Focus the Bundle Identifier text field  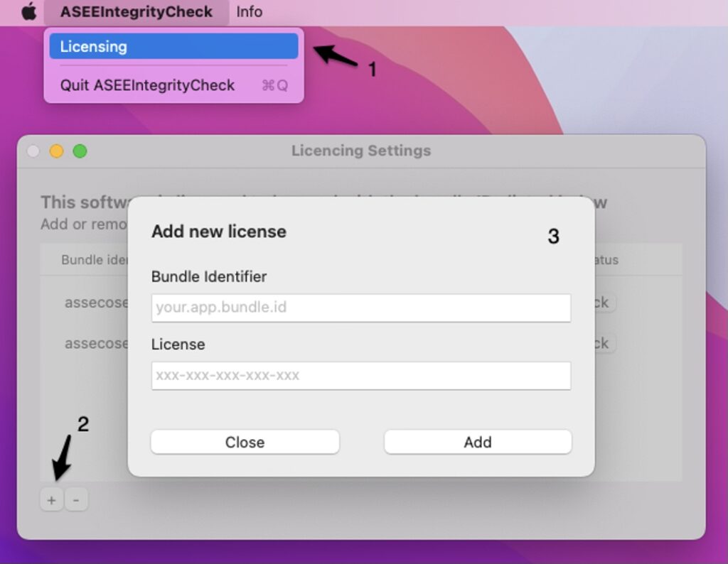tap(360, 308)
